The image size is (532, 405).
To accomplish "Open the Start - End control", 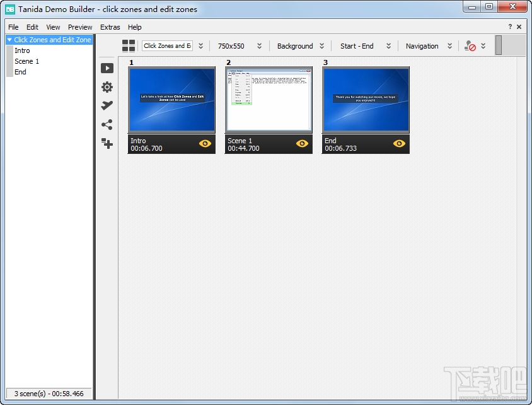I will tap(362, 45).
